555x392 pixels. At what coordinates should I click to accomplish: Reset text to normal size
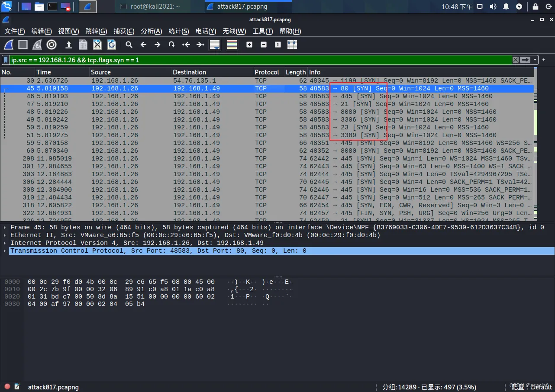point(278,45)
